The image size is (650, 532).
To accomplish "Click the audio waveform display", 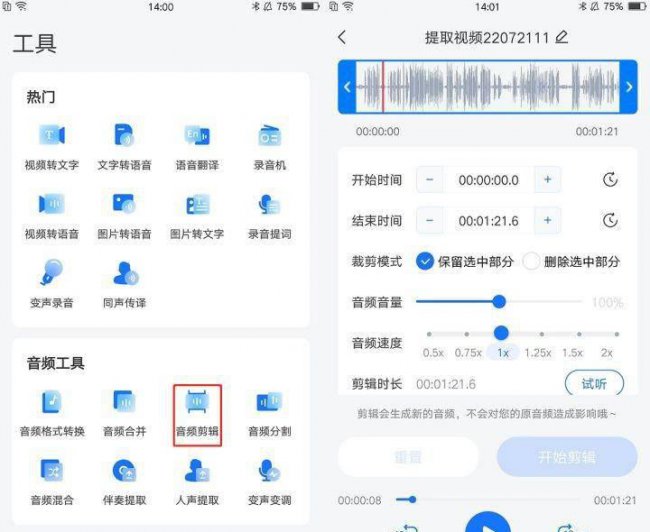I will 488,87.
